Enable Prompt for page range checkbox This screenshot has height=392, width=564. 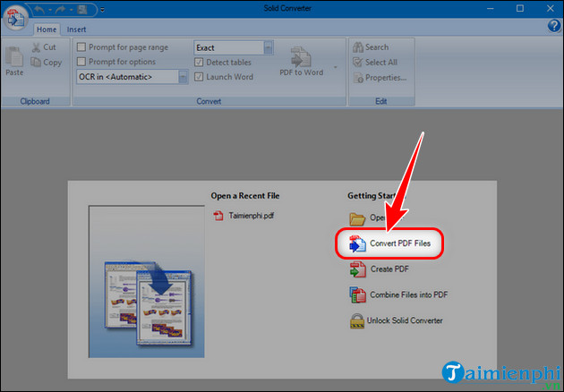point(81,47)
